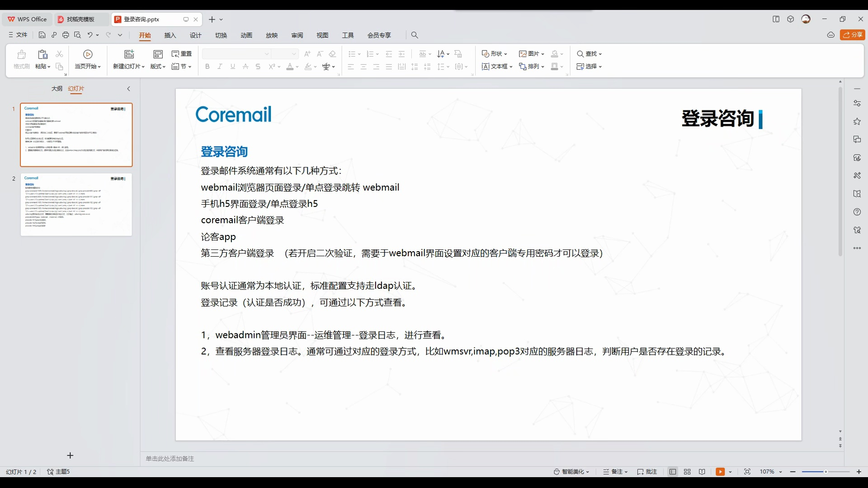Click fit slide to window icon

coord(747,472)
